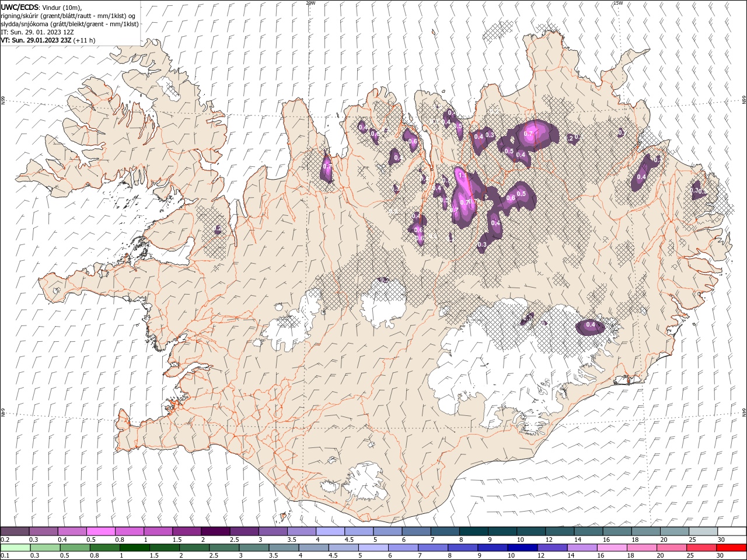This screenshot has width=747, height=560.
Task: Click the UWC/ECDS title text
Action: 20,7
